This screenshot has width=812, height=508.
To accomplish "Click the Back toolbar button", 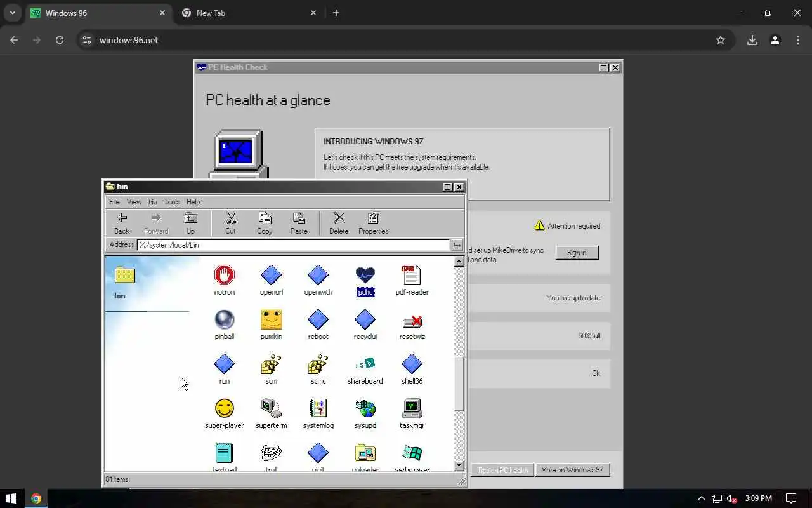I will 122,224.
